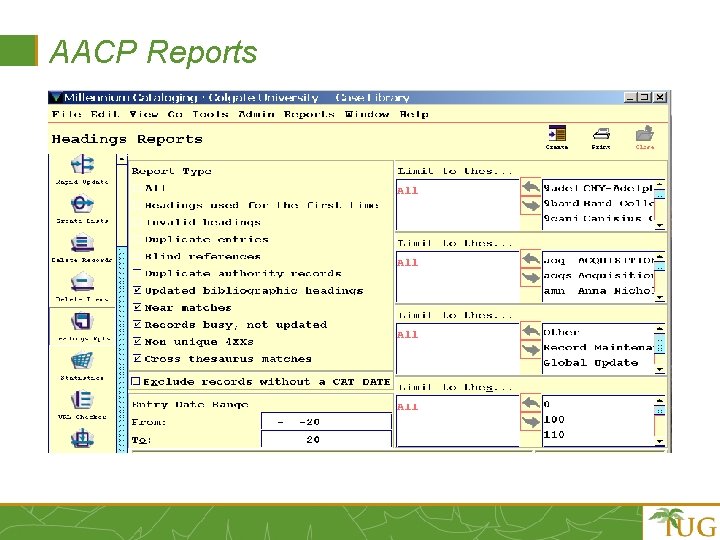The width and height of the screenshot is (720, 540).
Task: Toggle Updated bibliographic headings checkbox
Action: point(137,291)
